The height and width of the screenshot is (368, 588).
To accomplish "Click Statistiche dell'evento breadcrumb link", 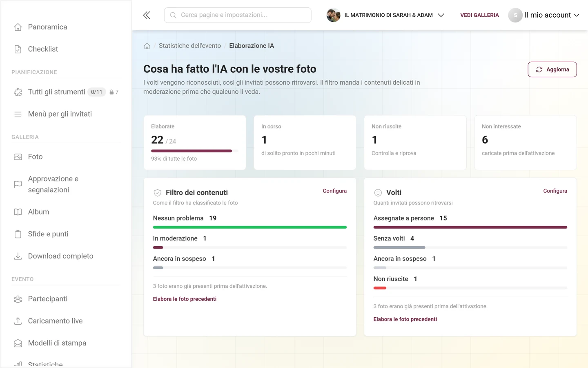I will pyautogui.click(x=190, y=46).
